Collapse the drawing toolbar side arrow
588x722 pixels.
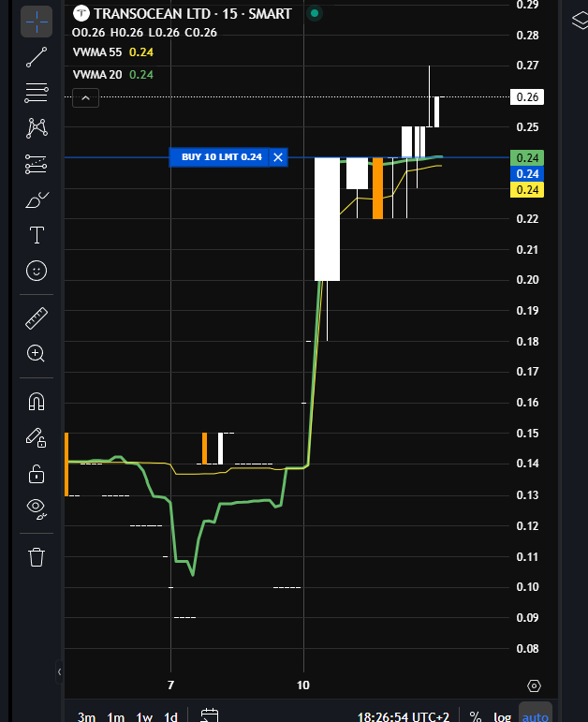59,672
